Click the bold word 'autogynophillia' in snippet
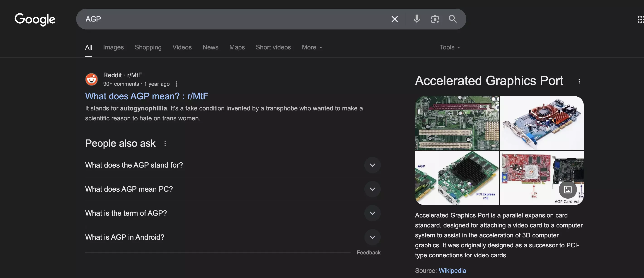 coord(143,108)
